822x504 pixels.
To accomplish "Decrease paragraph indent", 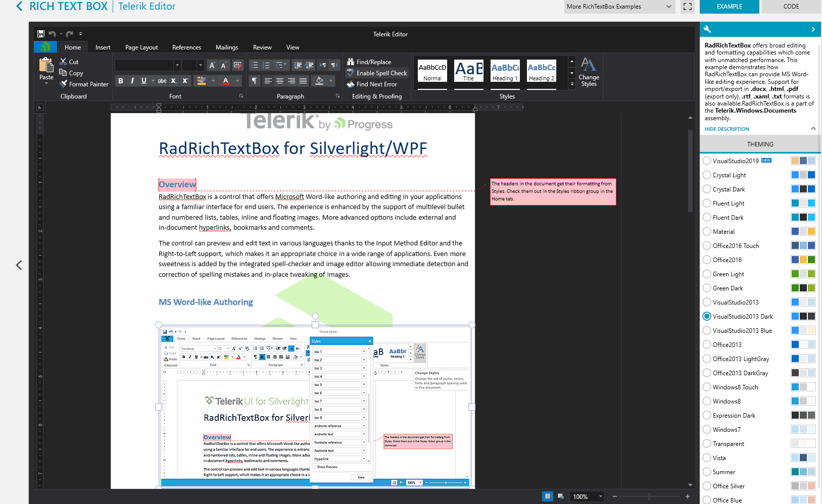I will point(298,65).
